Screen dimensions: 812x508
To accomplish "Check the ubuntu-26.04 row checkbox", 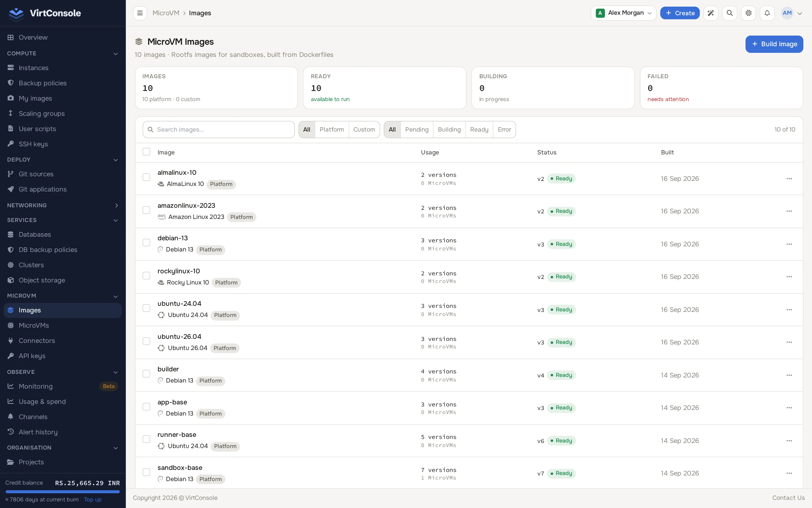I will click(146, 341).
